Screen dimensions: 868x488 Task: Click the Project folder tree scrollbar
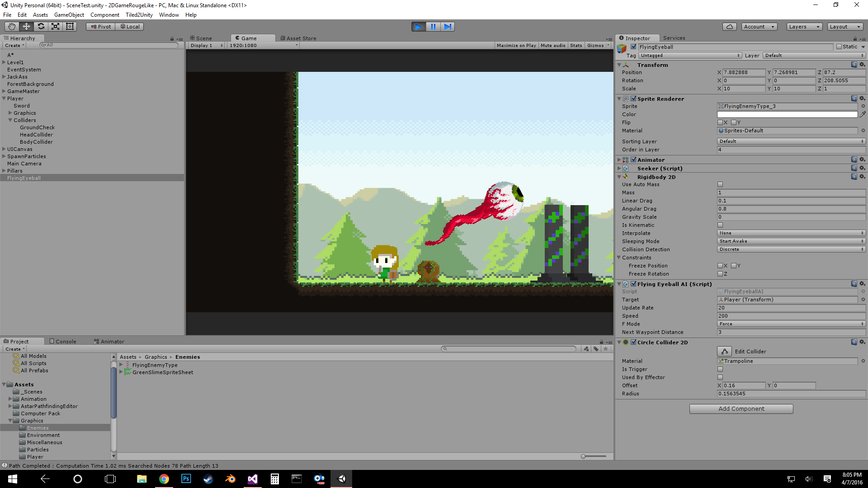tap(113, 393)
